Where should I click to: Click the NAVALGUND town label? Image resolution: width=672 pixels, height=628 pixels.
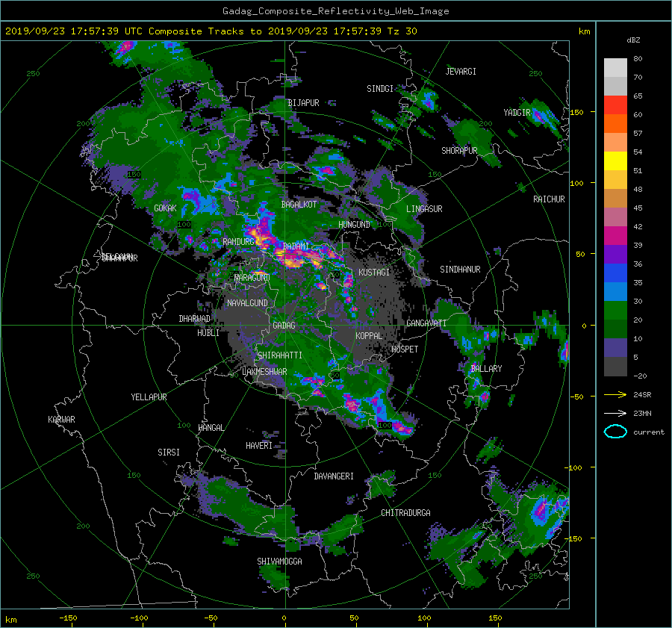247,302
